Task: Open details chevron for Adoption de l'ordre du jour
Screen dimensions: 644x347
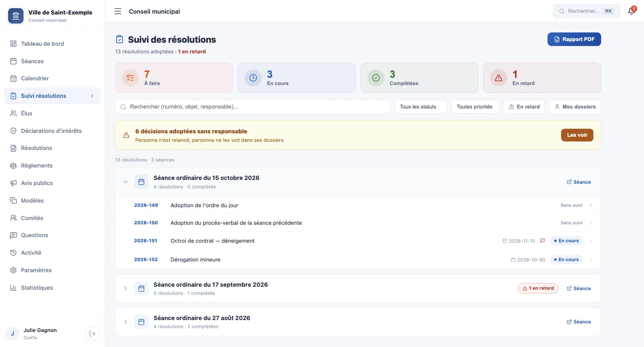Action: (591, 206)
